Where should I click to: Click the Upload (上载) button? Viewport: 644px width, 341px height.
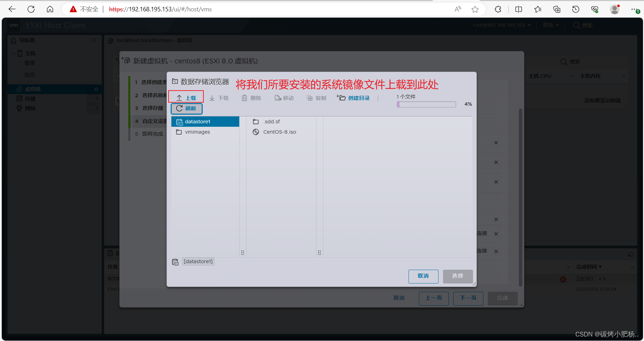pos(186,98)
